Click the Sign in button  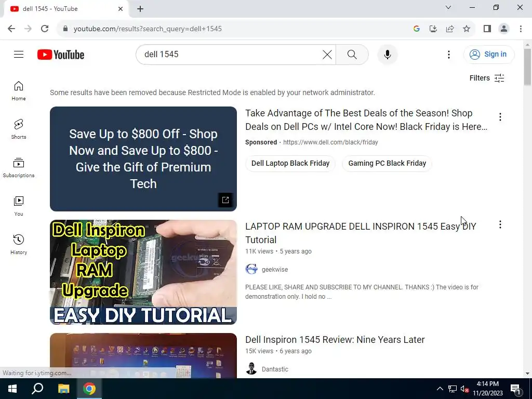tap(488, 54)
